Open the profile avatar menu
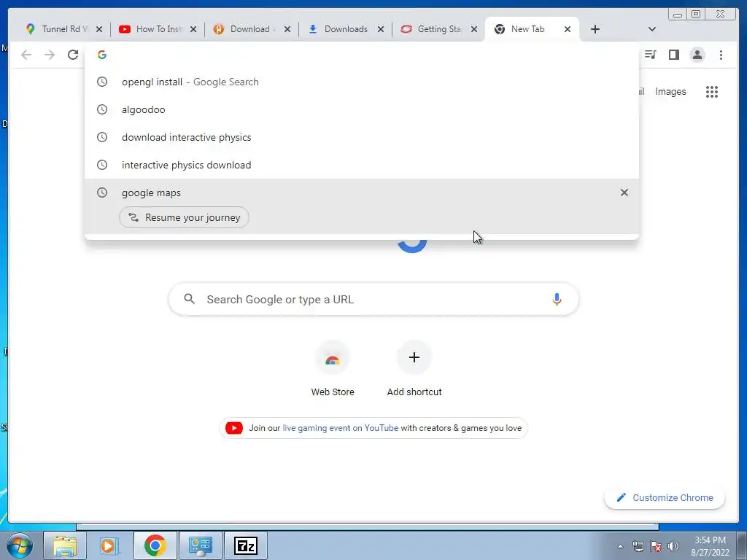The width and height of the screenshot is (747, 560). pyautogui.click(x=697, y=55)
